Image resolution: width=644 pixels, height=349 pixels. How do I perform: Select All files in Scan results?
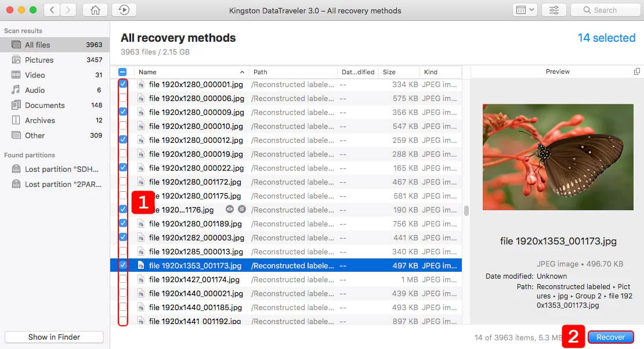pyautogui.click(x=38, y=44)
